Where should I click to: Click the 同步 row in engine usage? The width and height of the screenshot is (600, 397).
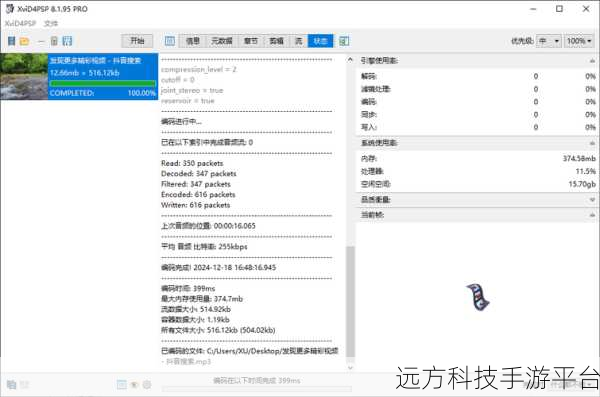[x=478, y=114]
